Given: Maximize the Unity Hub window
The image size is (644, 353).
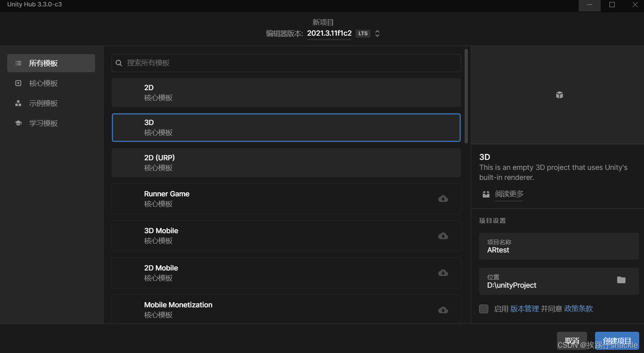Looking at the screenshot, I should click(612, 6).
